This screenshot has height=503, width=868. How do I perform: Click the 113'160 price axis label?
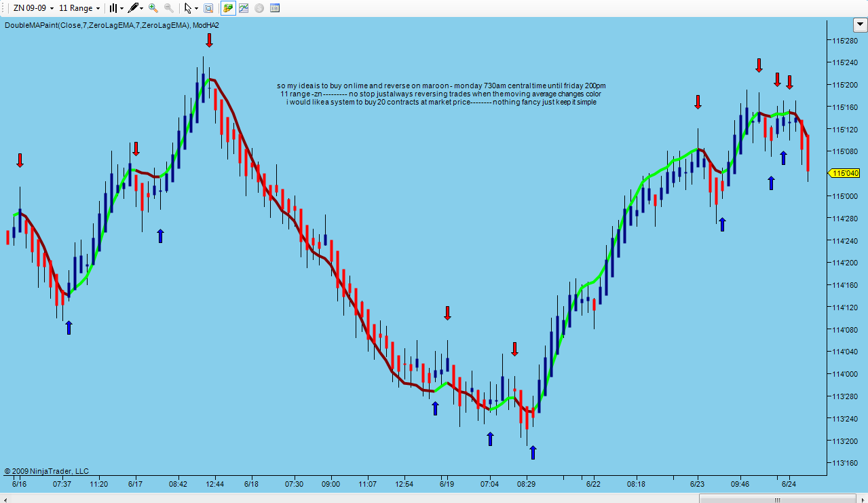tap(844, 463)
